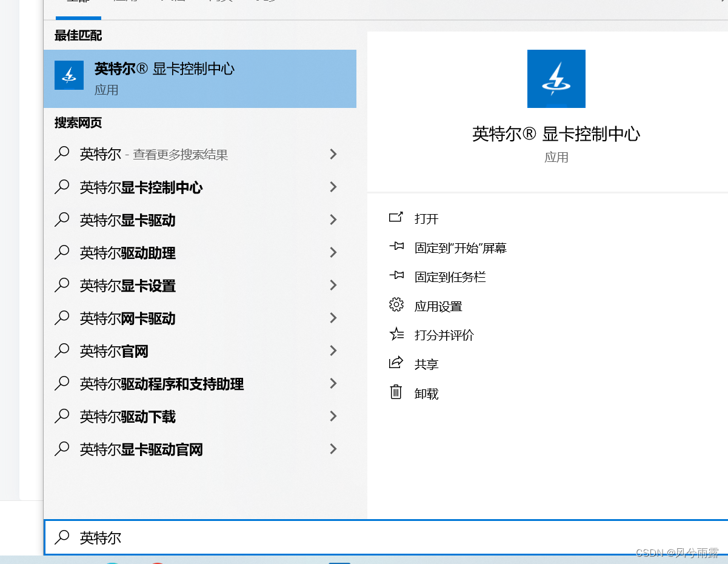Click the 英特尔® 显卡控制中心 icon under 最佳匹配
The image size is (728, 564).
click(69, 75)
